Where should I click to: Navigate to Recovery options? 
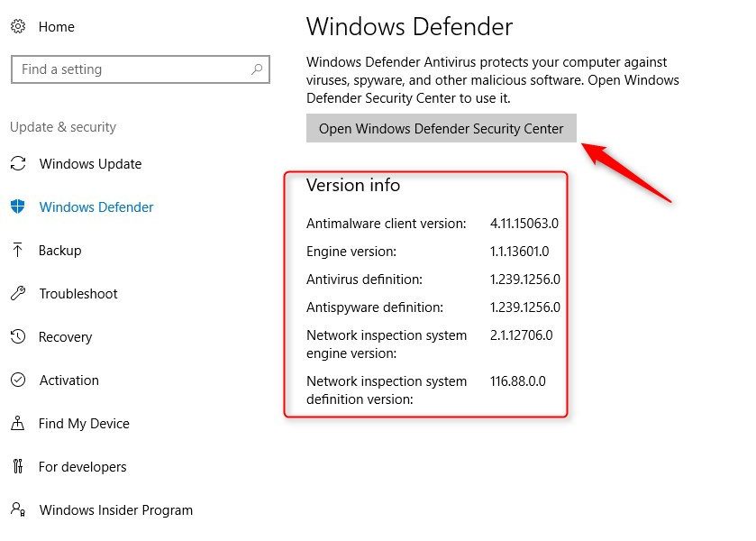tap(65, 337)
